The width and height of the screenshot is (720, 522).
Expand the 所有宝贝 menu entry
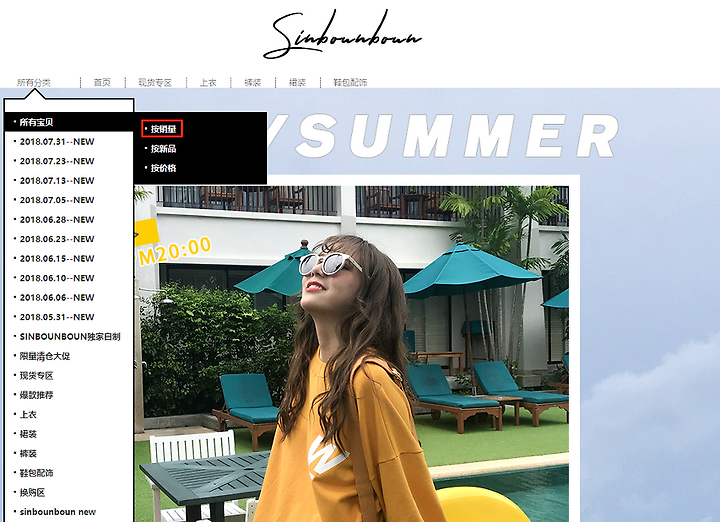click(x=69, y=122)
